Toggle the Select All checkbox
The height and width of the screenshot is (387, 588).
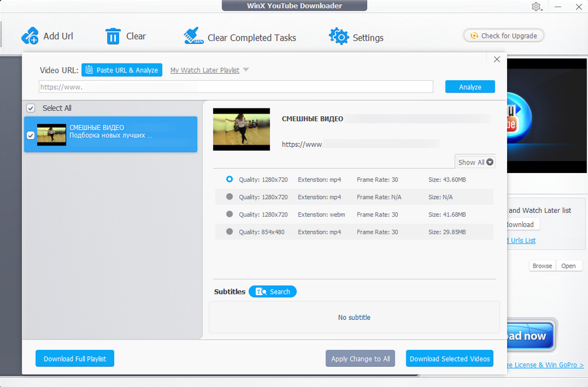[31, 108]
